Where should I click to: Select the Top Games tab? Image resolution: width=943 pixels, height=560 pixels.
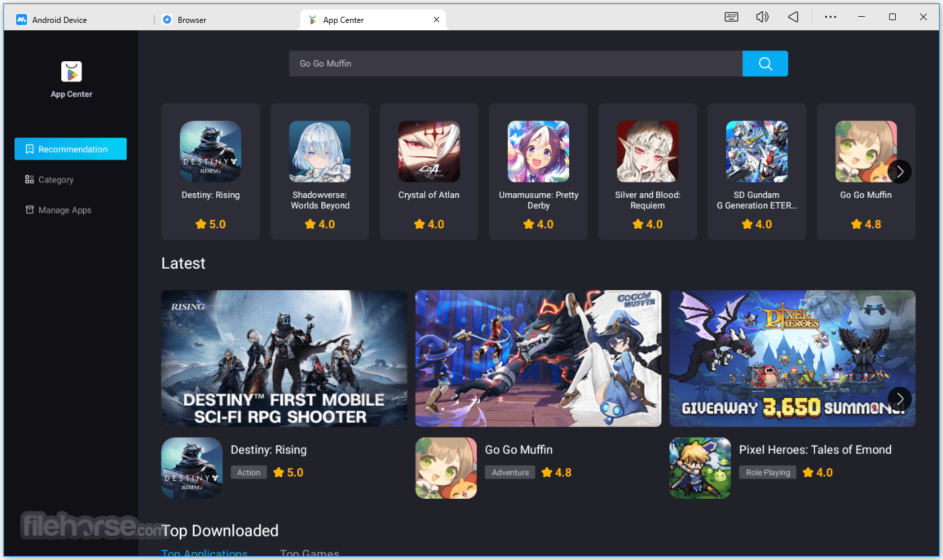point(309,554)
